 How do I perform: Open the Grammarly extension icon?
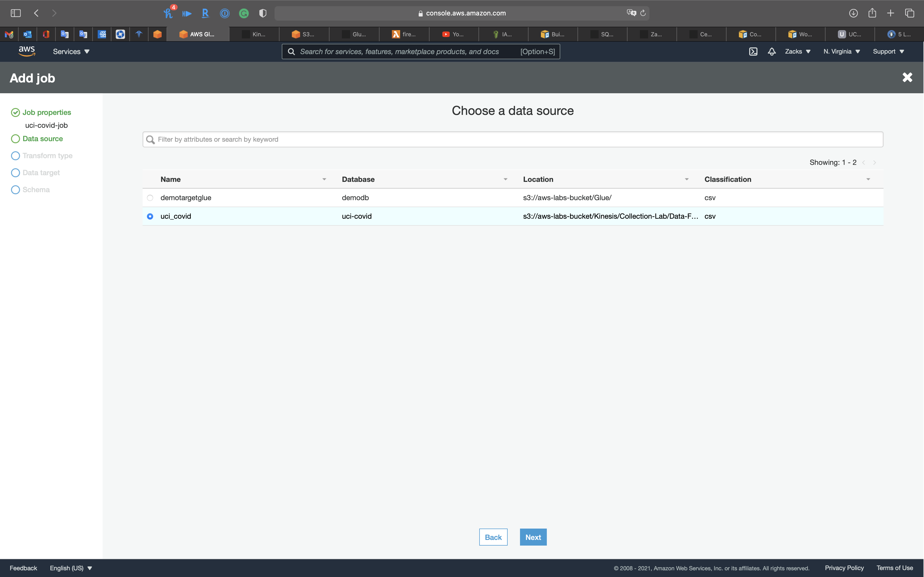(x=244, y=13)
